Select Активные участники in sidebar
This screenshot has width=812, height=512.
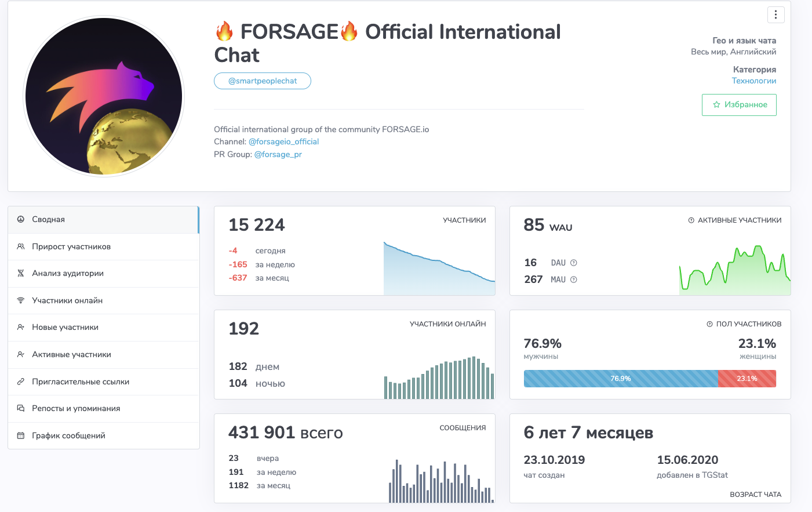tap(104, 354)
